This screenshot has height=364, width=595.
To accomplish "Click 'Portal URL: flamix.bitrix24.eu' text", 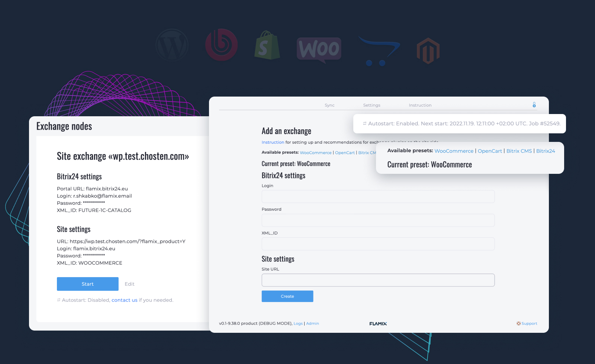I will click(x=92, y=189).
